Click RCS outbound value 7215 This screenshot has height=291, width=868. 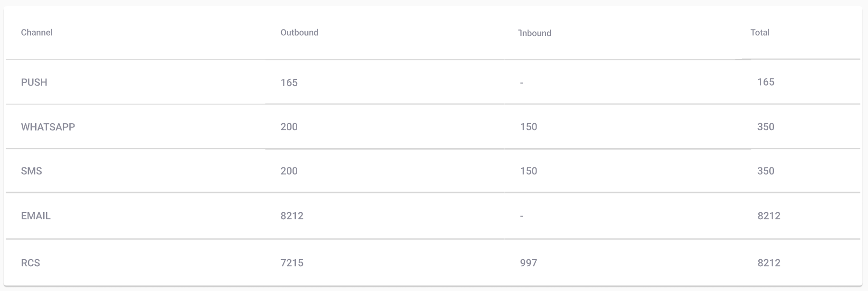pyautogui.click(x=292, y=263)
